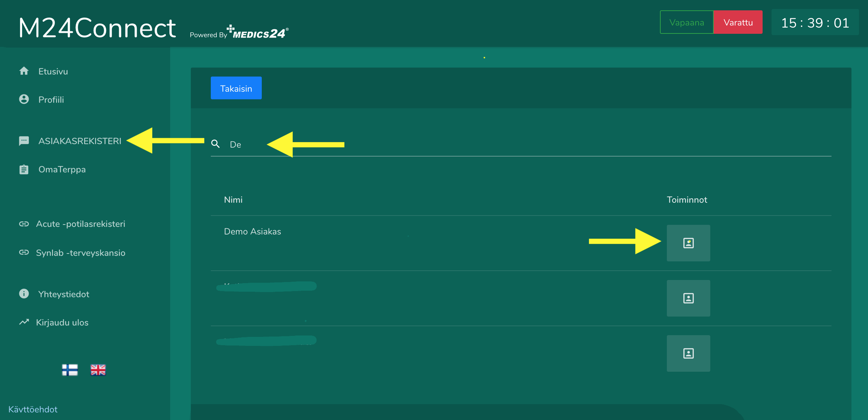Click the ASIAKASREKISTERI chat bubble icon

(x=24, y=141)
